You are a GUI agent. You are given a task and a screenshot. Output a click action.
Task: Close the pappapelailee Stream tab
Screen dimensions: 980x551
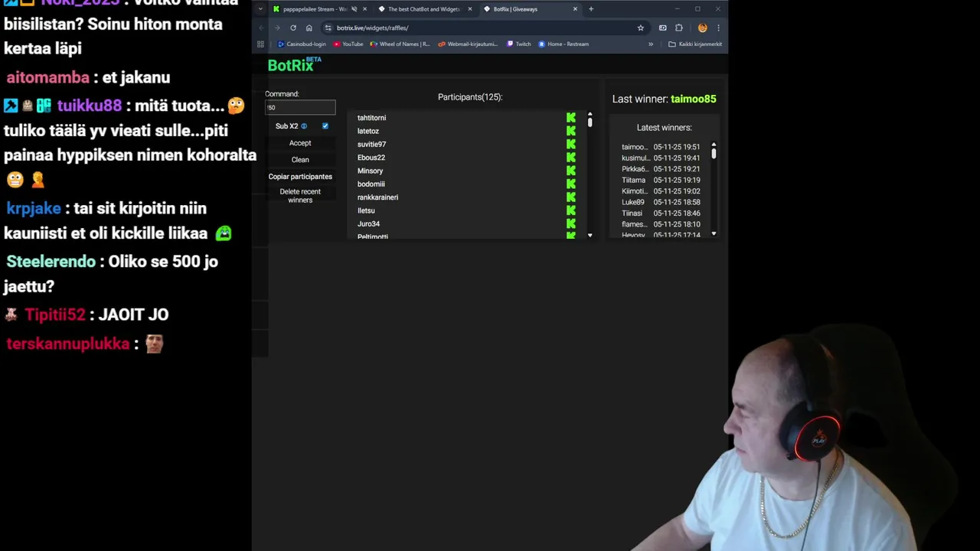(x=364, y=9)
